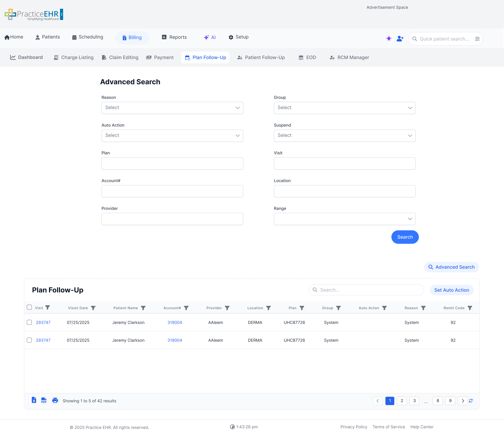Open the Reason dropdown in Advanced Search
The width and height of the screenshot is (504, 435).
(x=172, y=108)
